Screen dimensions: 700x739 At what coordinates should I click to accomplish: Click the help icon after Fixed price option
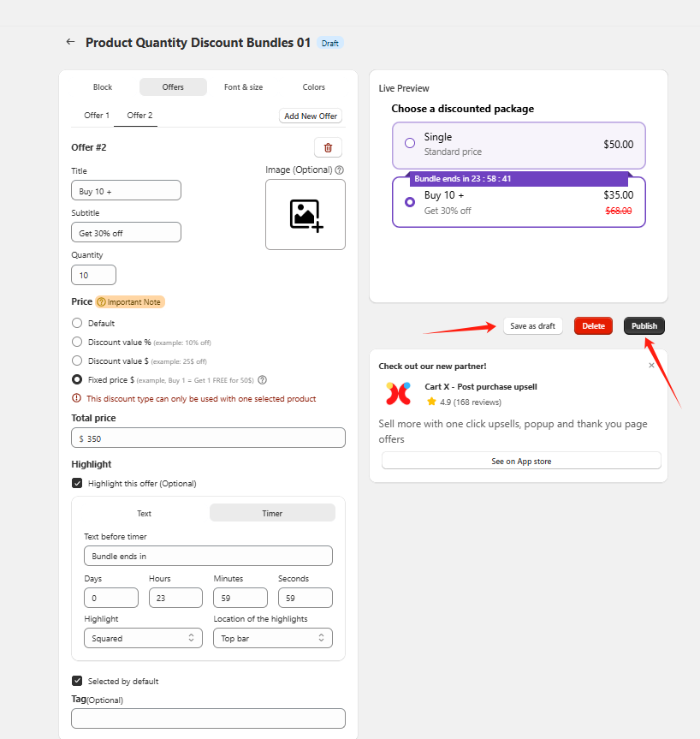click(262, 379)
